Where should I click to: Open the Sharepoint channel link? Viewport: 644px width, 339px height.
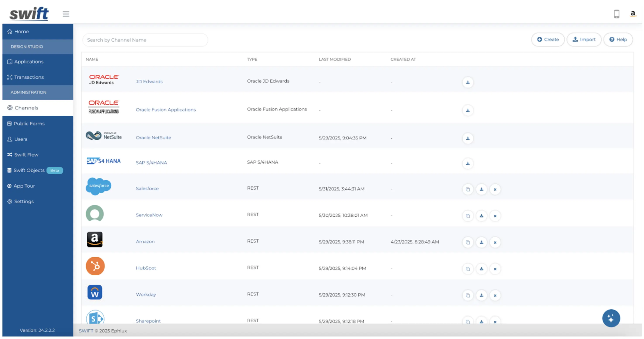click(x=148, y=321)
